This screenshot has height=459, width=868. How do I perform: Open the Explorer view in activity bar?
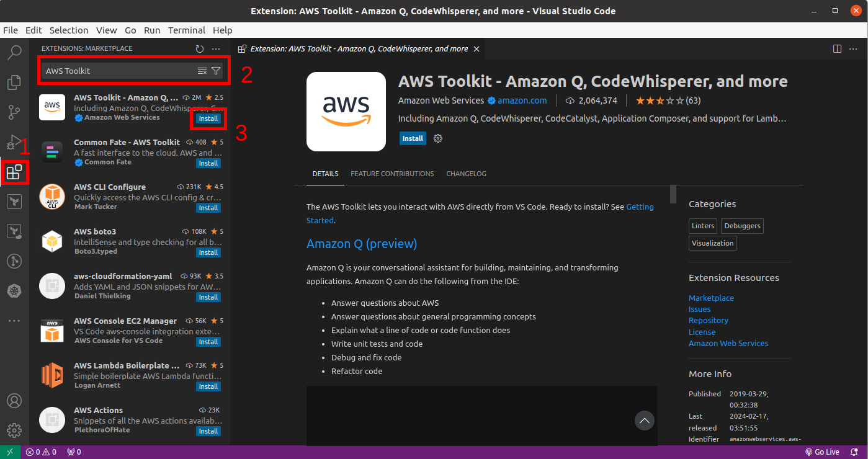pos(14,82)
